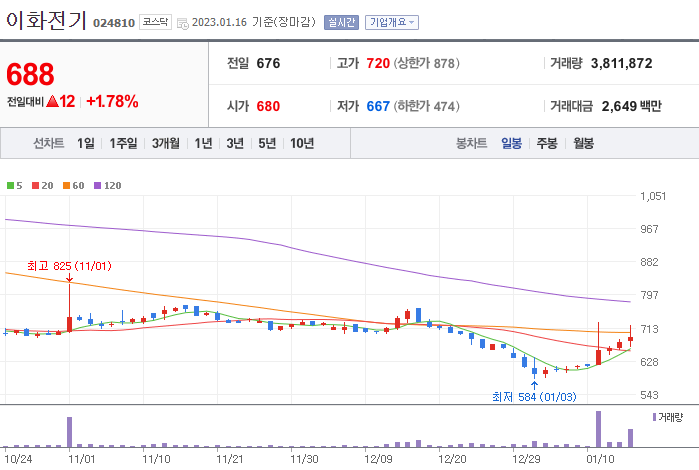Screen dimensions: 699x470
Task: Click the current price 688
Action: 30,74
